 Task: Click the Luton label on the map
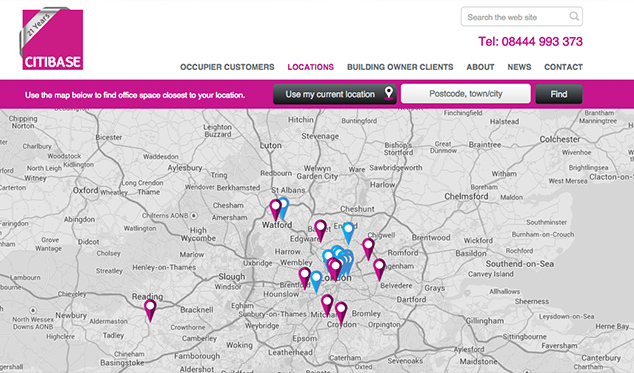point(271,145)
